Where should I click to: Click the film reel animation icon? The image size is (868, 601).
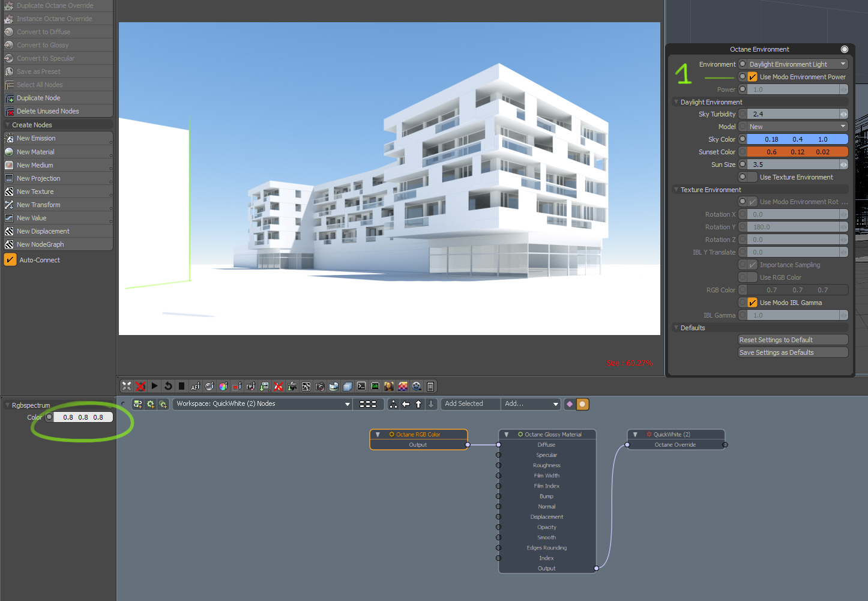coord(417,386)
